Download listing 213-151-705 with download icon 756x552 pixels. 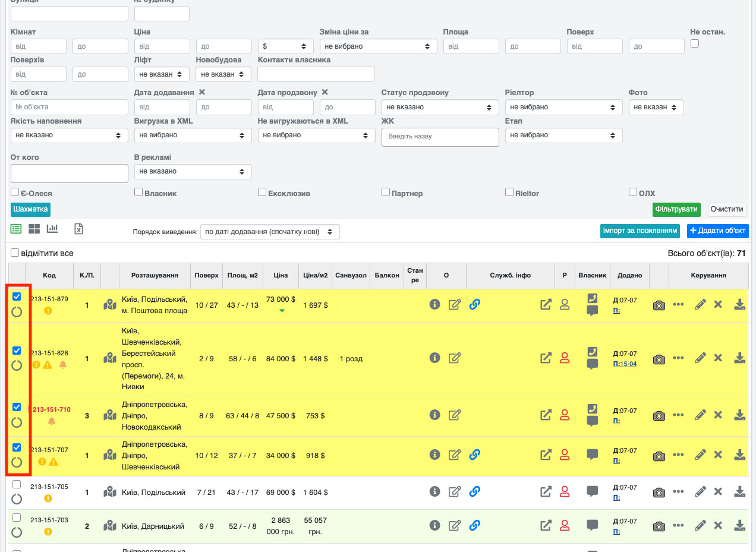pos(739,491)
